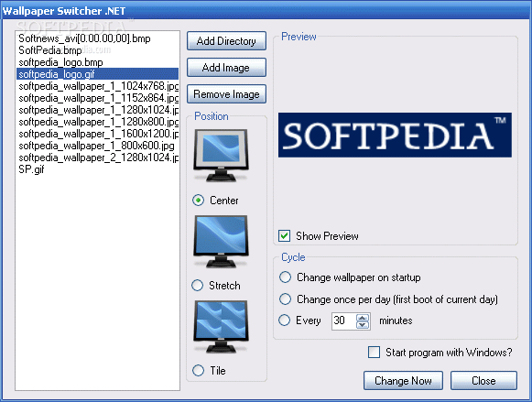Click the Add Image button

(x=226, y=68)
